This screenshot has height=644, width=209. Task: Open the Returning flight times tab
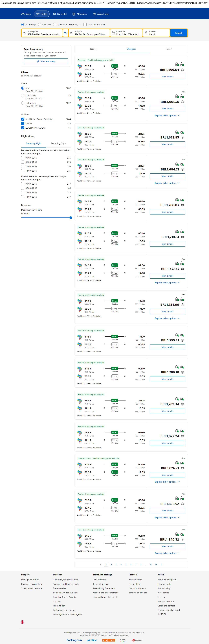pyautogui.click(x=58, y=143)
